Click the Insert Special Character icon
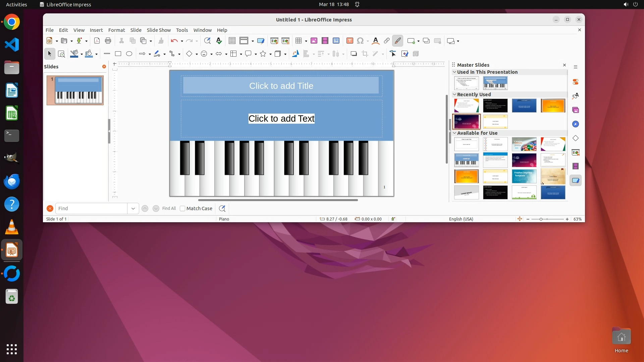 pyautogui.click(x=360, y=41)
